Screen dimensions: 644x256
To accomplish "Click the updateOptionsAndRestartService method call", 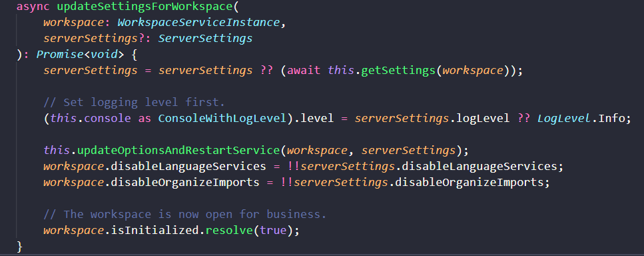I will [x=178, y=150].
